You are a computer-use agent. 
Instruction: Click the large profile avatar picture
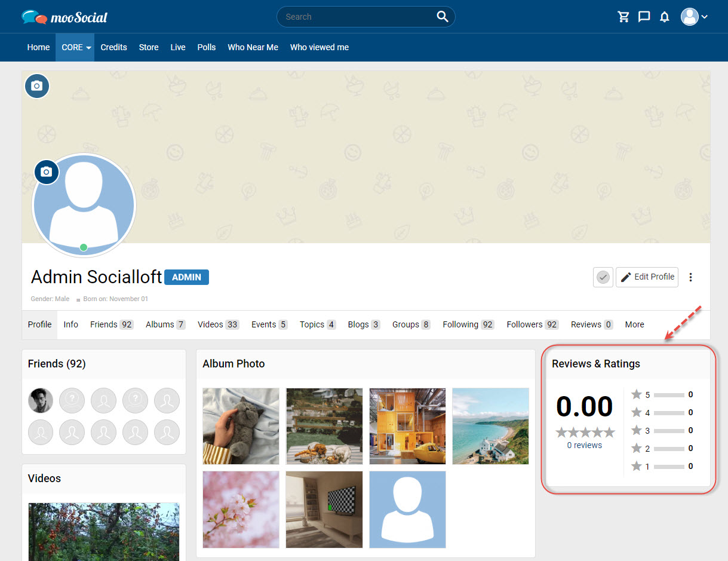click(84, 206)
